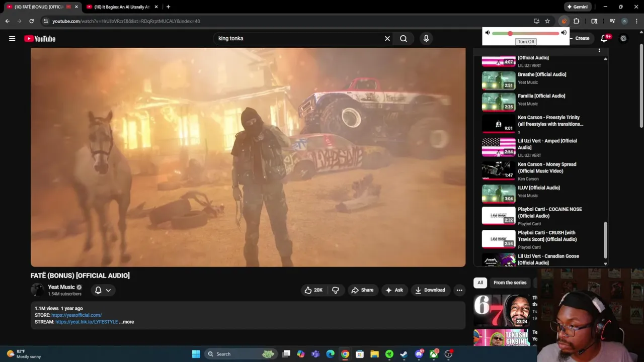Reload the page

31,21
